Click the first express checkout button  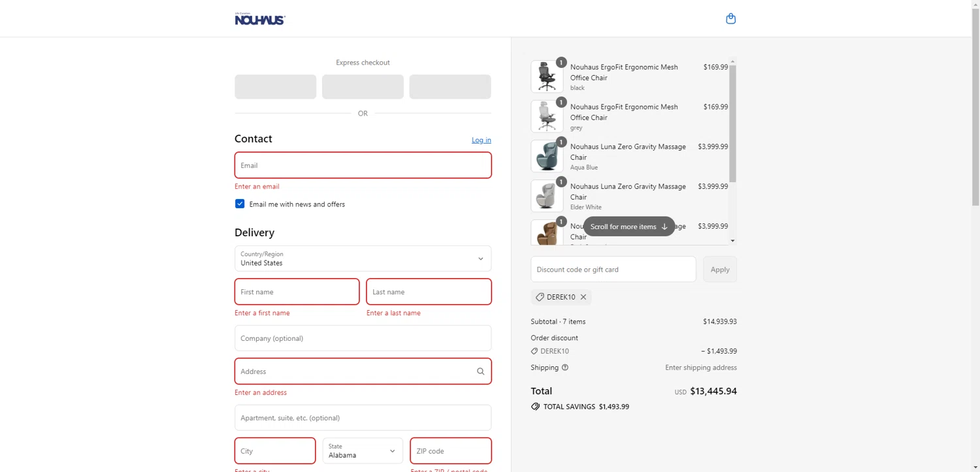[x=276, y=87]
